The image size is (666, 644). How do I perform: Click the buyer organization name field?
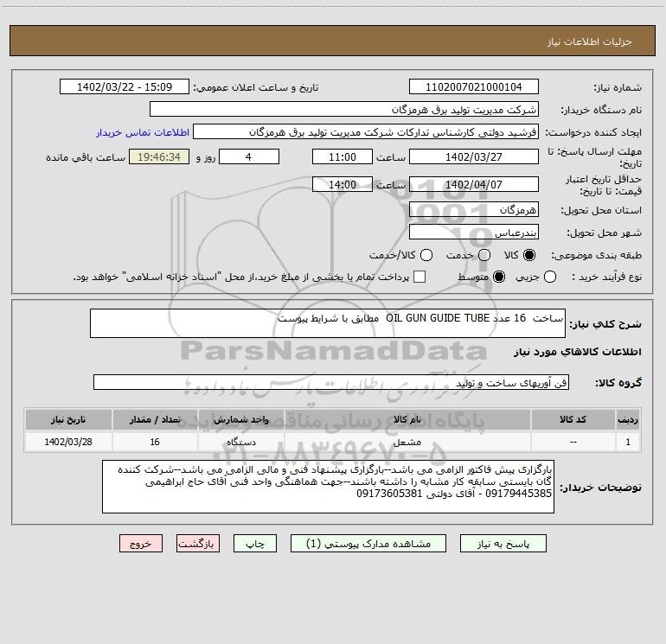pyautogui.click(x=344, y=109)
